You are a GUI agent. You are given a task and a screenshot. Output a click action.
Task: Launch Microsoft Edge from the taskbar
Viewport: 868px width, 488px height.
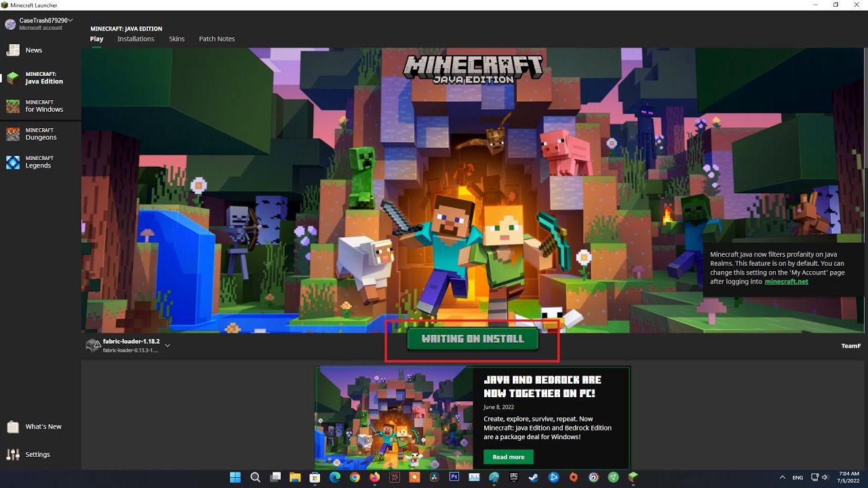click(x=334, y=477)
